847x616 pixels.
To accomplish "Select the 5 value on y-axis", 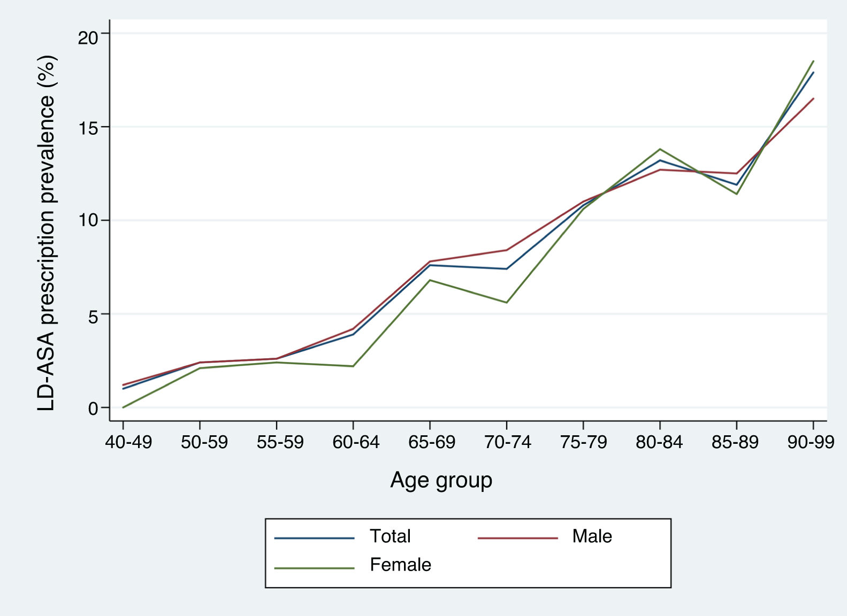I will (94, 316).
